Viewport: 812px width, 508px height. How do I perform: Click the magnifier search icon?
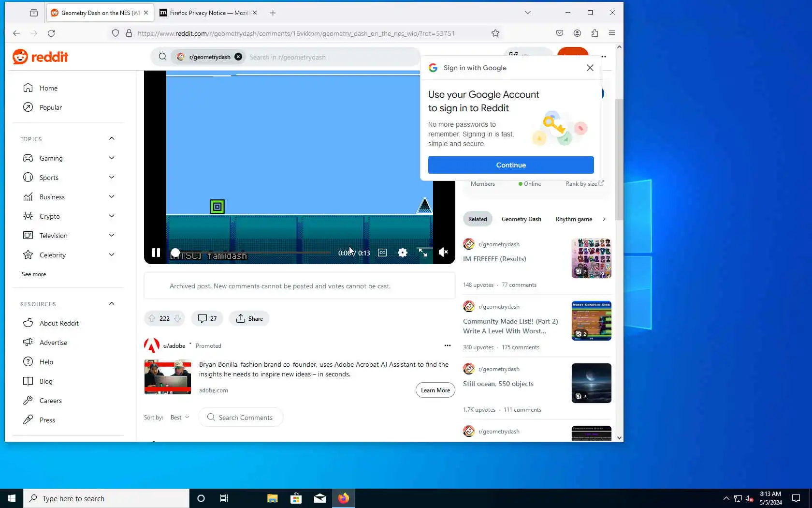163,57
